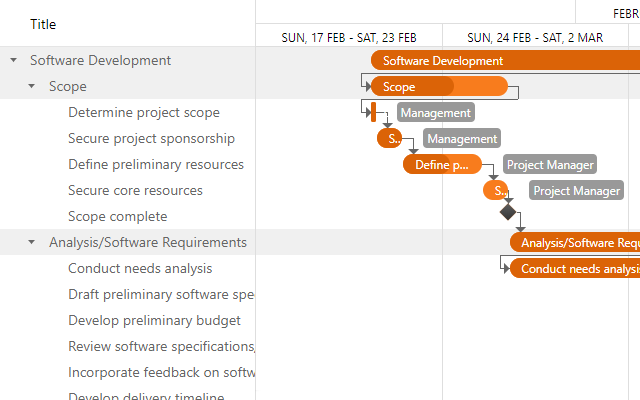Collapse the Software Development tree row

(14, 60)
